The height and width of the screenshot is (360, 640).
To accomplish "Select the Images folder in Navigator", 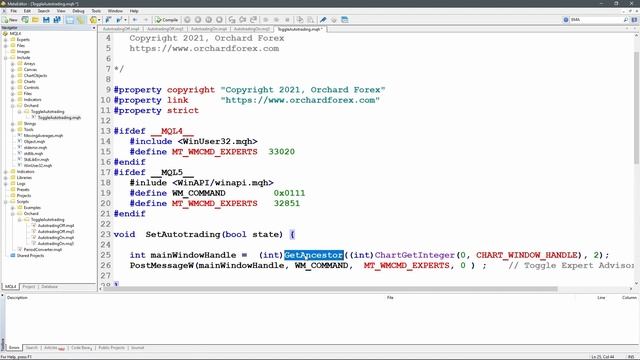I will coord(23,51).
